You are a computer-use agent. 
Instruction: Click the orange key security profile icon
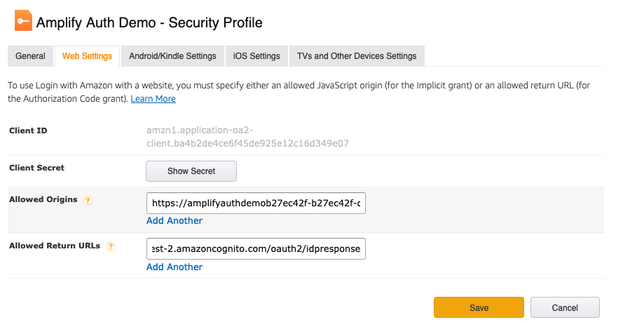click(23, 20)
